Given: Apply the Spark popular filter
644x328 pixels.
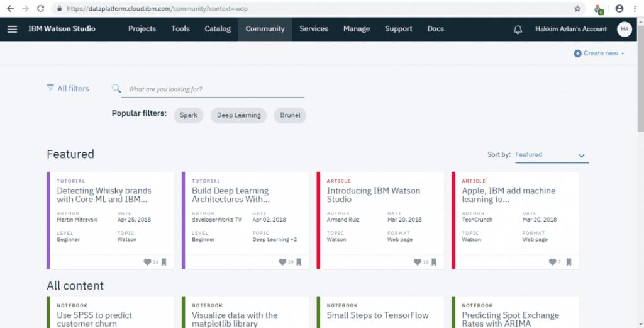Looking at the screenshot, I should coord(189,115).
